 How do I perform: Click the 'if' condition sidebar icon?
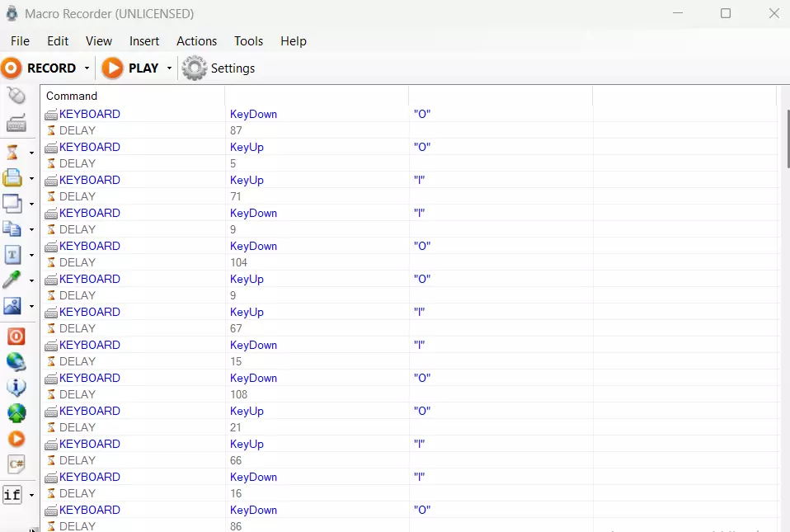[13, 495]
